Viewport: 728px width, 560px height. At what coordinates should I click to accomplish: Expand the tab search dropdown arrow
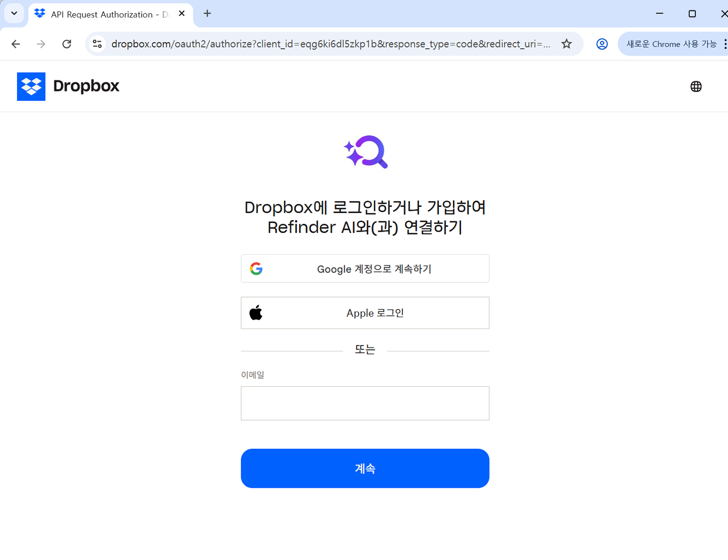[14, 14]
